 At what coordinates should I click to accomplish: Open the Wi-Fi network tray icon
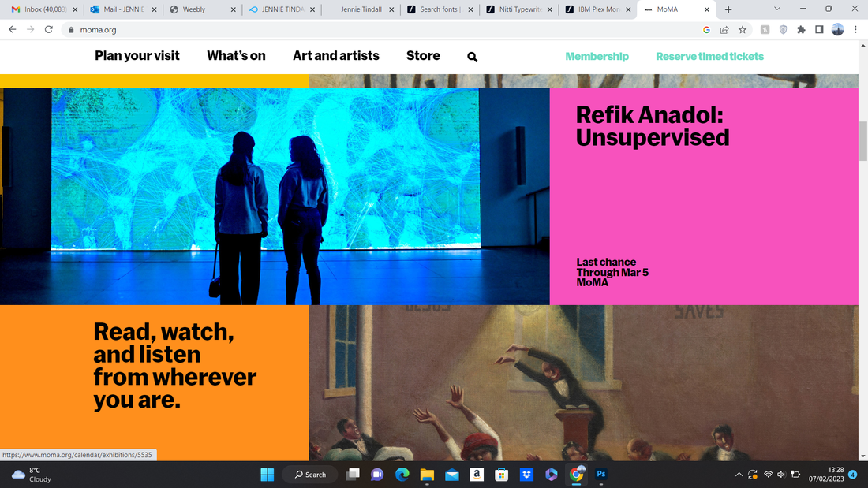(x=768, y=474)
